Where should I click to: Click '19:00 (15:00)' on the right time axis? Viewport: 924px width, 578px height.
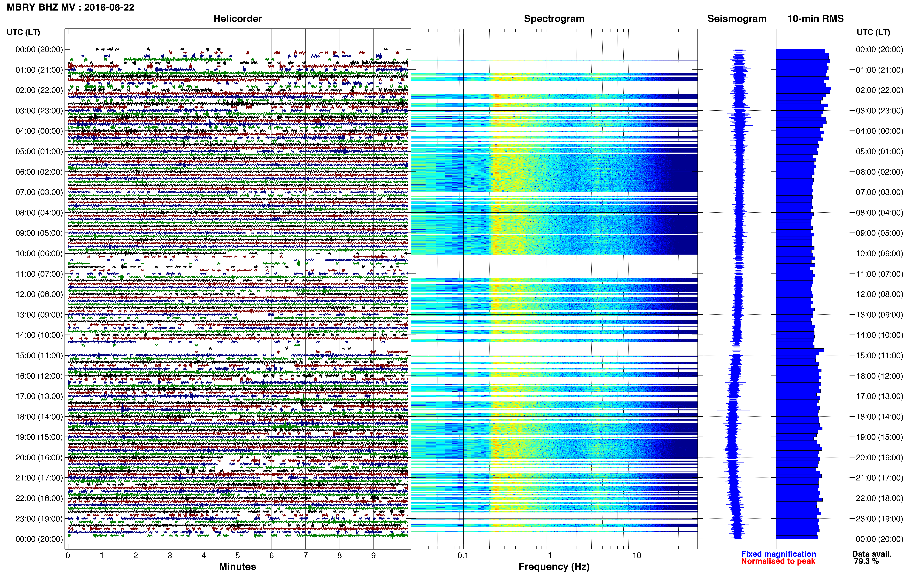click(879, 437)
